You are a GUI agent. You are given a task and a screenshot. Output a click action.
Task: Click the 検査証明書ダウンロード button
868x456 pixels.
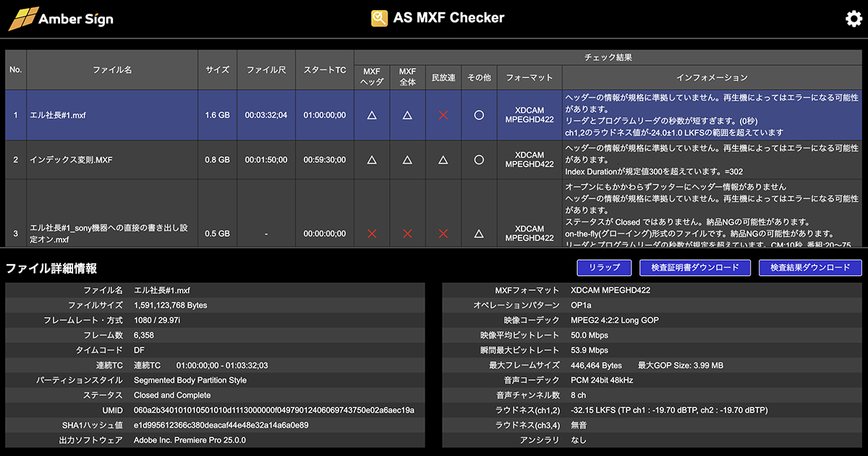point(694,268)
